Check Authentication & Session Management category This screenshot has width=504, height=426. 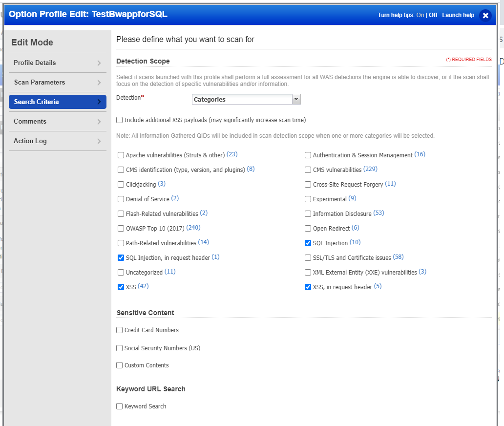308,155
